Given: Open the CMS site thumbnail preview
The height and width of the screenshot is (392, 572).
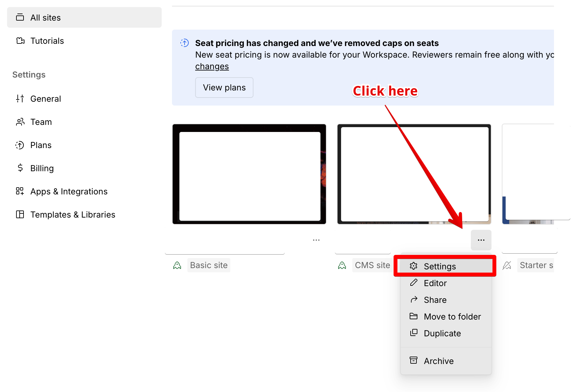Looking at the screenshot, I should (x=414, y=174).
